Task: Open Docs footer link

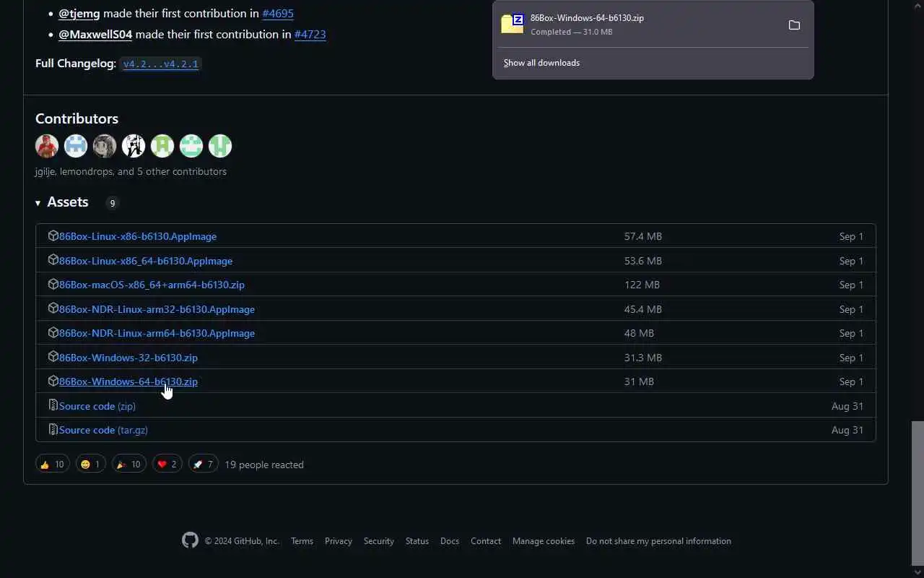Action: 450,541
